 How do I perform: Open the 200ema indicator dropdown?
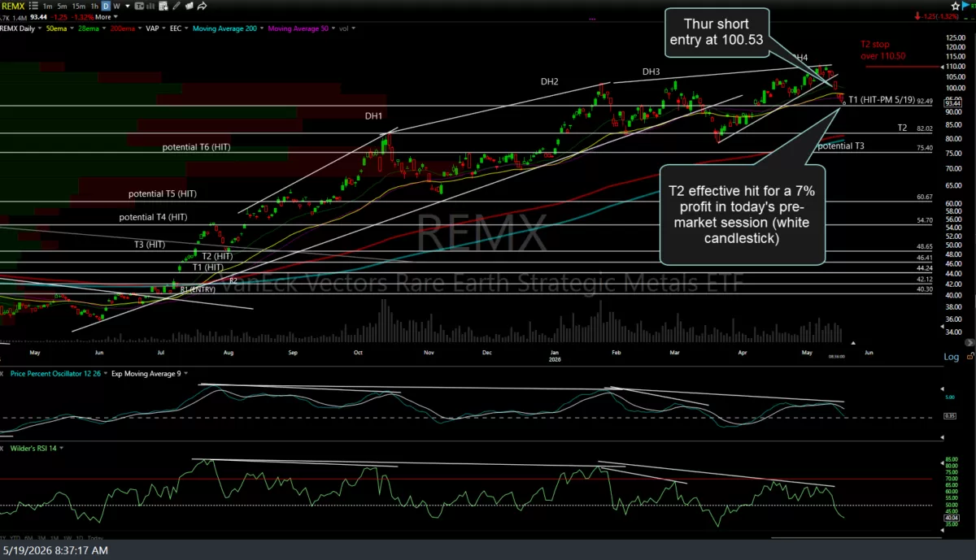pyautogui.click(x=140, y=28)
